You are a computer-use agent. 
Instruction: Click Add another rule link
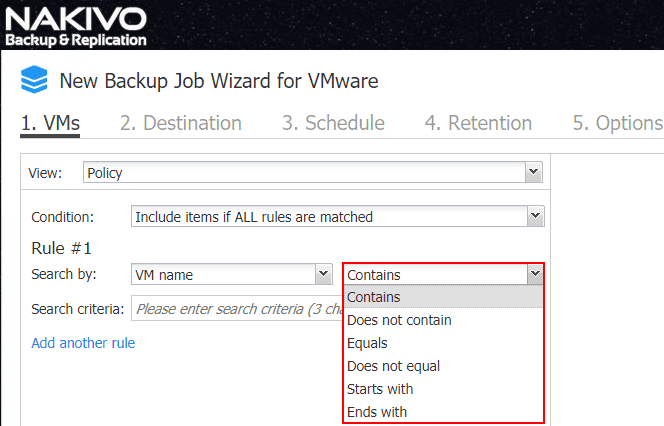pyautogui.click(x=83, y=343)
